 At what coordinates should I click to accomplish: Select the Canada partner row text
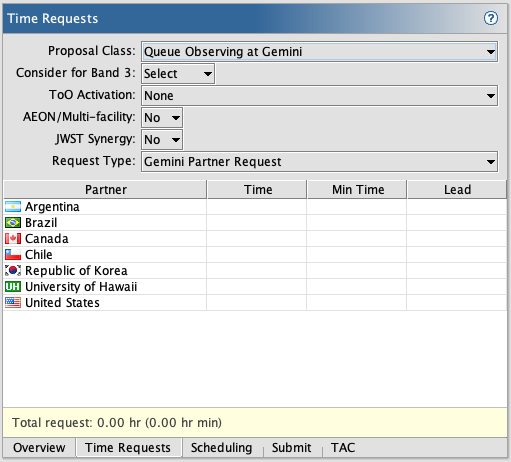tap(47, 239)
